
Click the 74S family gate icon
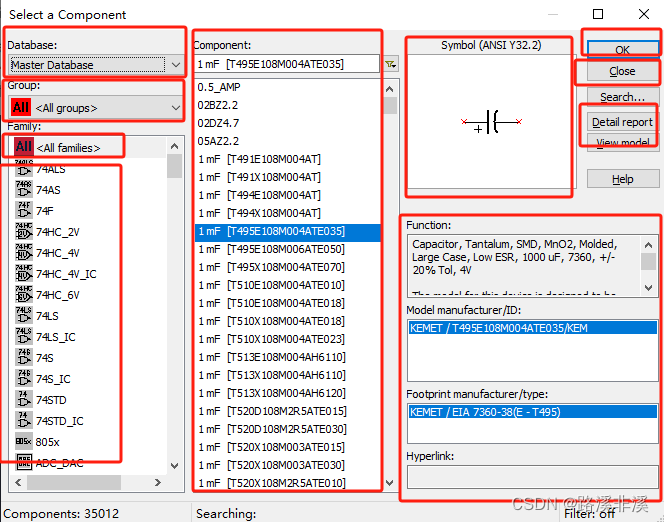24,358
